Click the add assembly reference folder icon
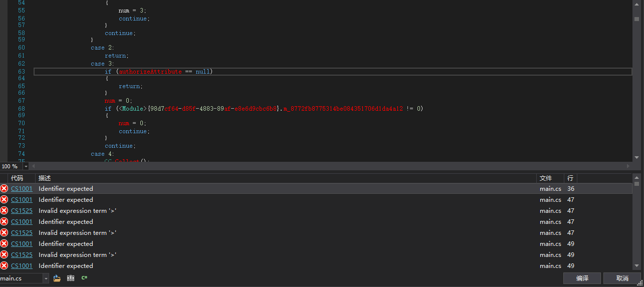The image size is (644, 287). click(x=57, y=278)
